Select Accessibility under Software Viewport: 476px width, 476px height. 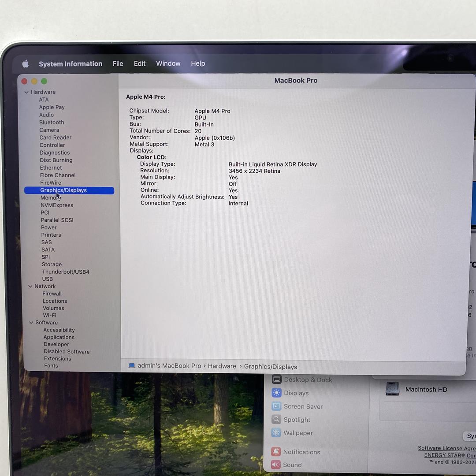tap(59, 330)
